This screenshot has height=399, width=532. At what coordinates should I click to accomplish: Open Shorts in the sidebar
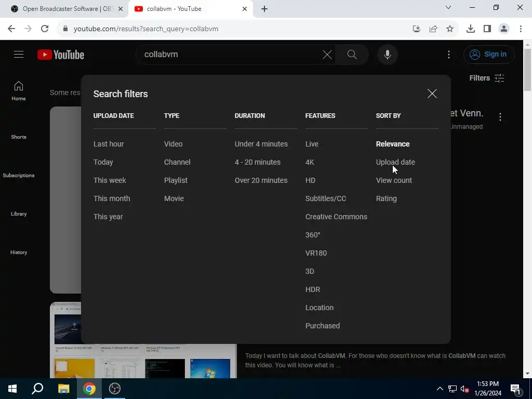click(x=19, y=137)
